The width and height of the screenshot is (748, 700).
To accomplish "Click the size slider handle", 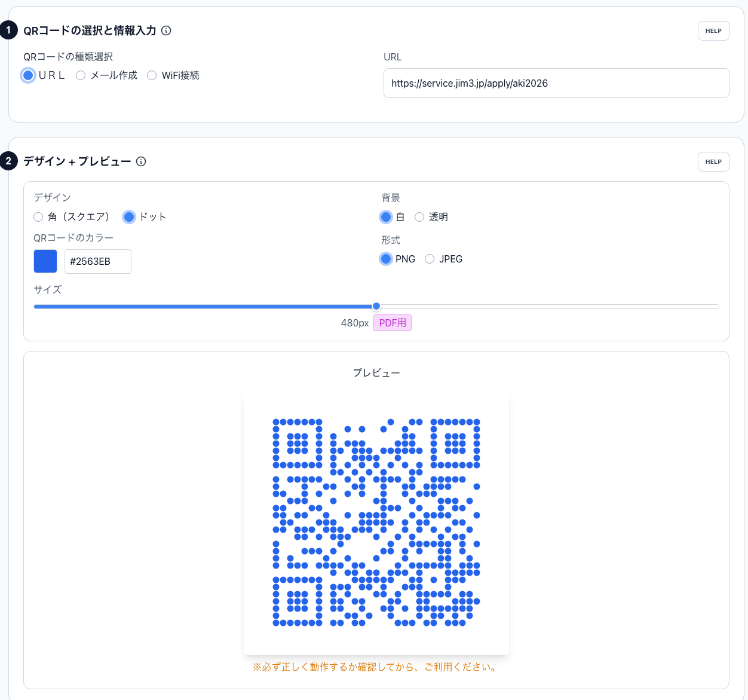I will click(376, 306).
